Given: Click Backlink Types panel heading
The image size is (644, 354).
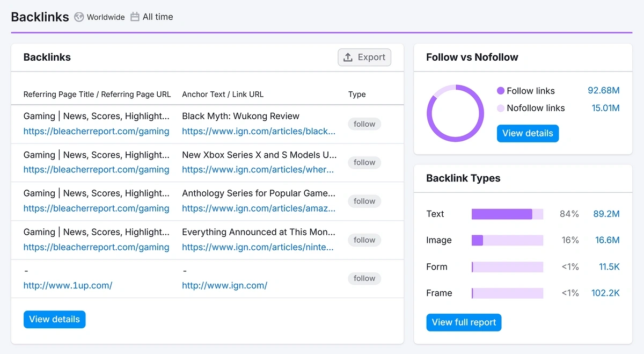Looking at the screenshot, I should (463, 178).
